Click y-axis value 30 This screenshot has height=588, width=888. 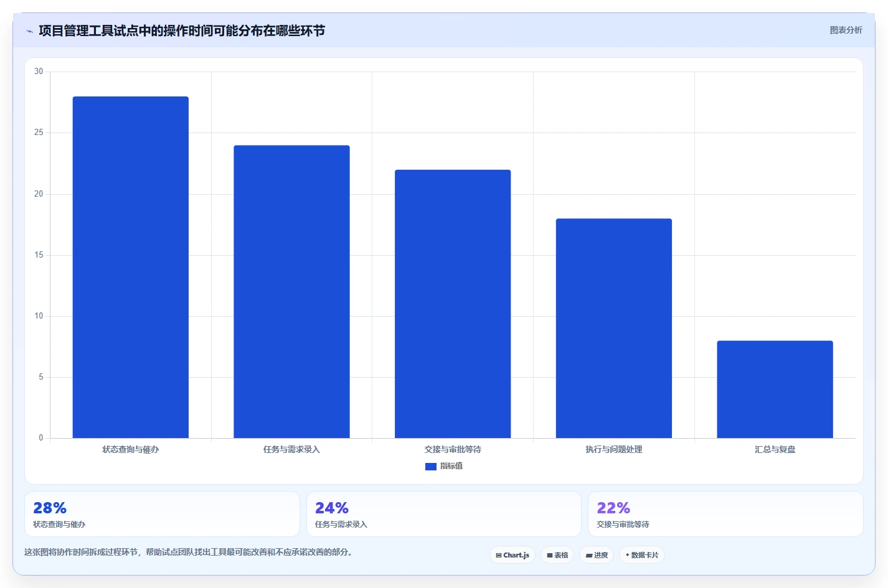pos(39,72)
